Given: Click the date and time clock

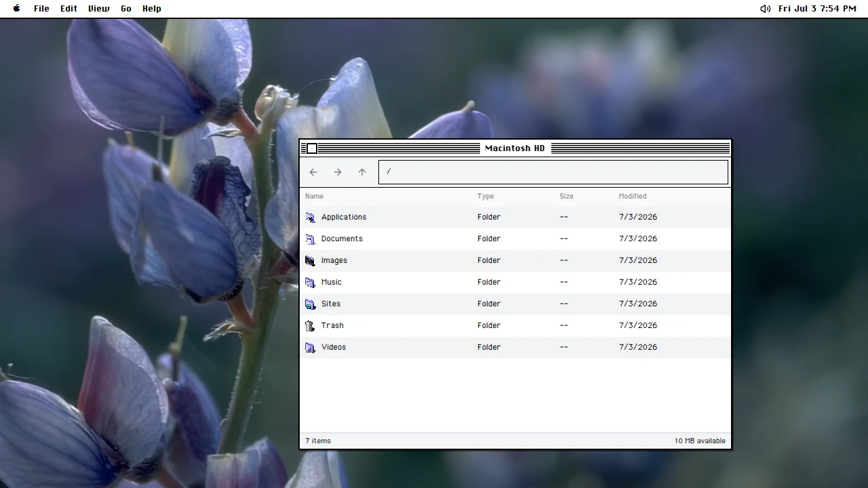Looking at the screenshot, I should (x=817, y=9).
